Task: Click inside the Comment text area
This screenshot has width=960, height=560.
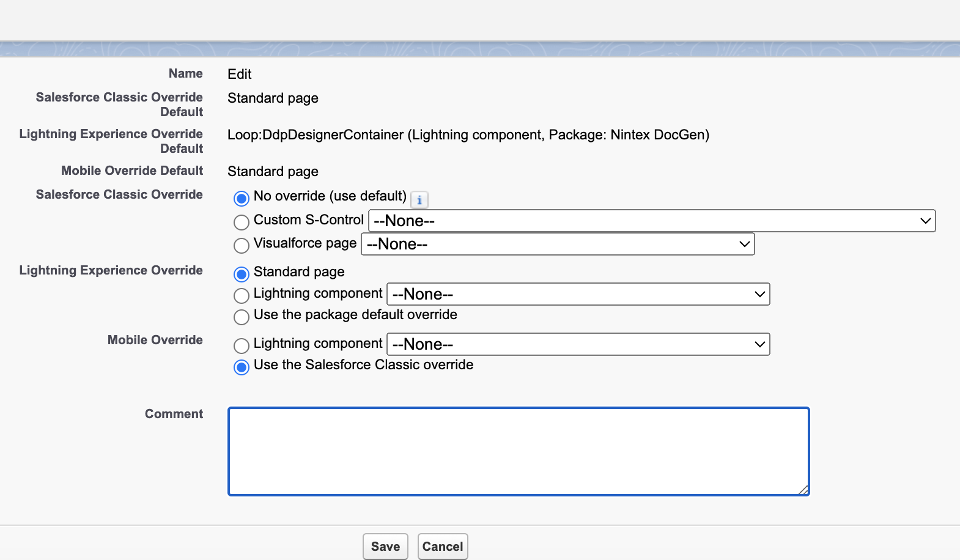Action: tap(519, 451)
